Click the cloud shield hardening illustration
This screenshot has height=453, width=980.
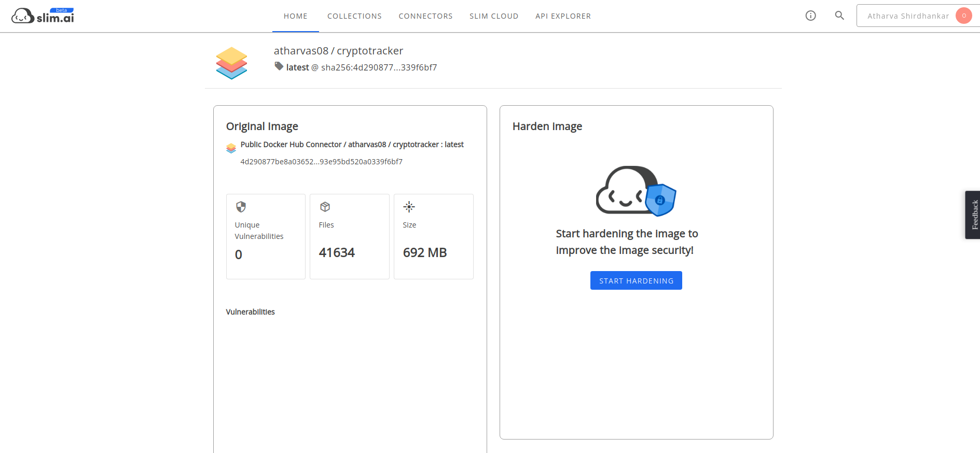[636, 191]
